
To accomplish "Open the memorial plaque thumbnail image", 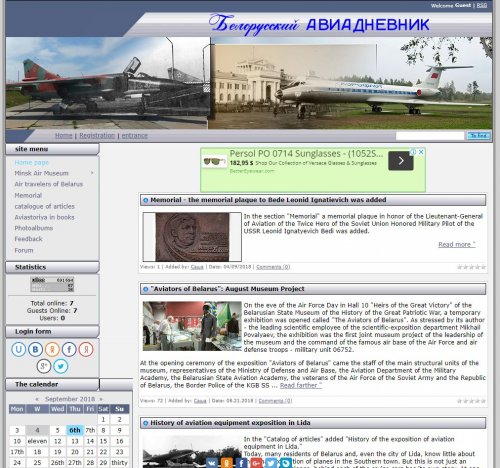I will [x=192, y=237].
